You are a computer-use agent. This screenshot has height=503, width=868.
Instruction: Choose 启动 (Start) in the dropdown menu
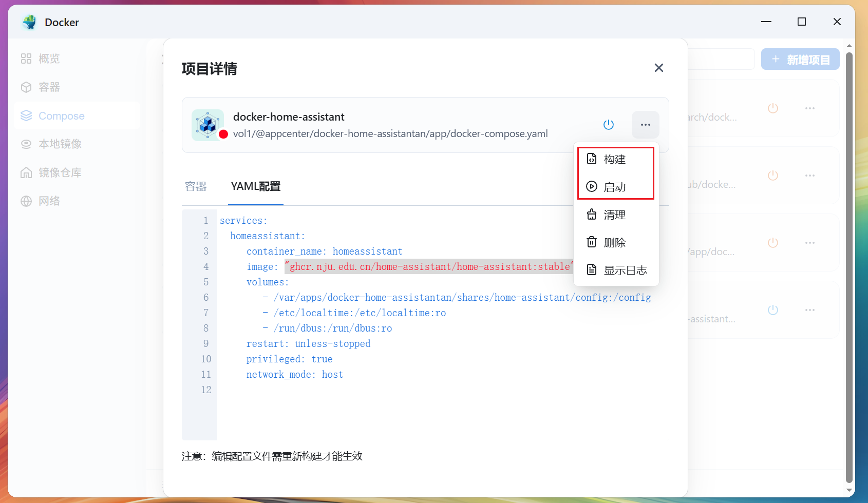[615, 187]
